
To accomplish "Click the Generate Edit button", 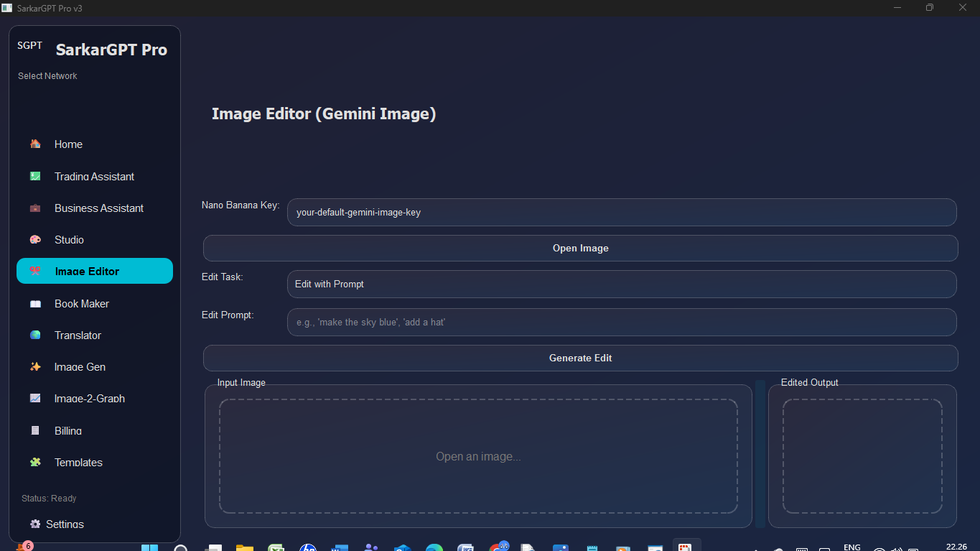I will [580, 358].
